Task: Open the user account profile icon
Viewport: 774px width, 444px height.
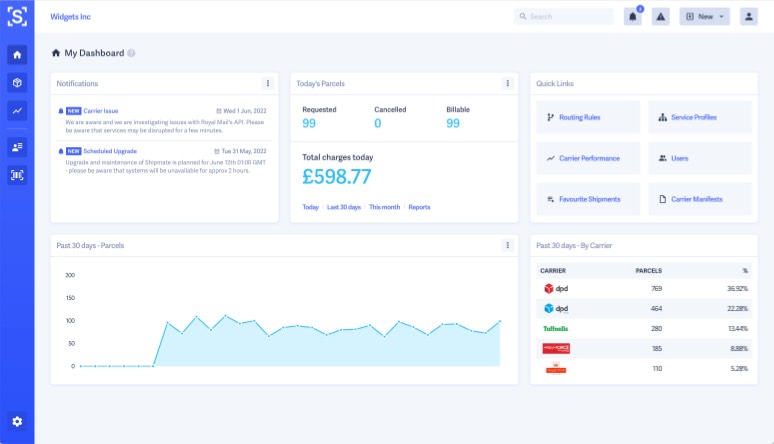Action: click(747, 17)
